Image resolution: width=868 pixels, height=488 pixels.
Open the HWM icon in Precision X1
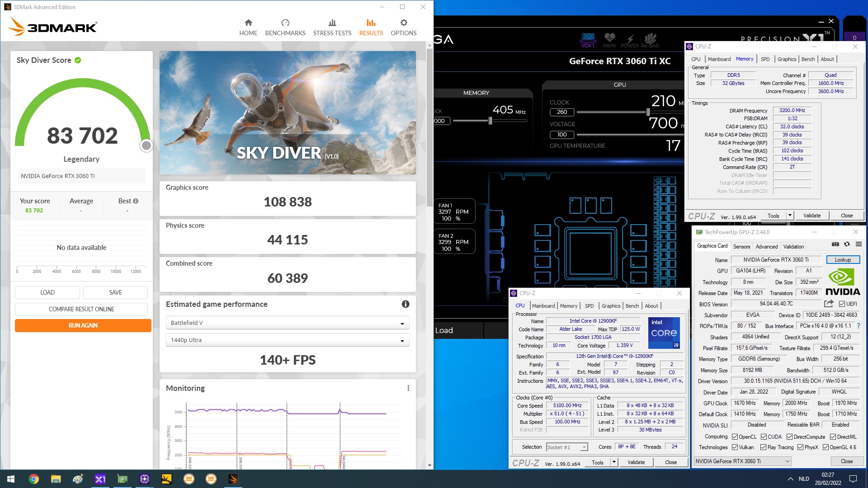(609, 40)
